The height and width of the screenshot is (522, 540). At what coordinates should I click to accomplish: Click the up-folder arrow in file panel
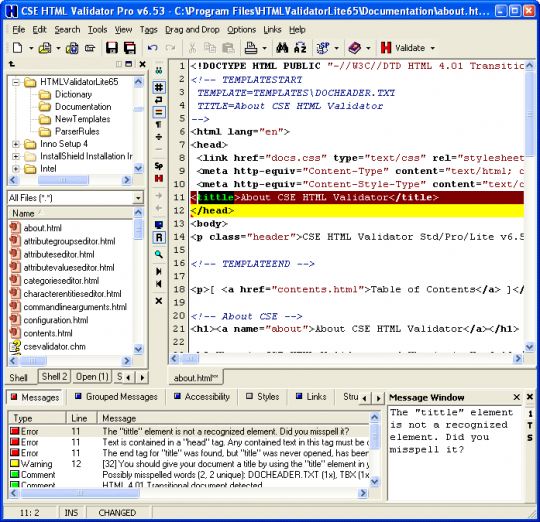pos(12,64)
